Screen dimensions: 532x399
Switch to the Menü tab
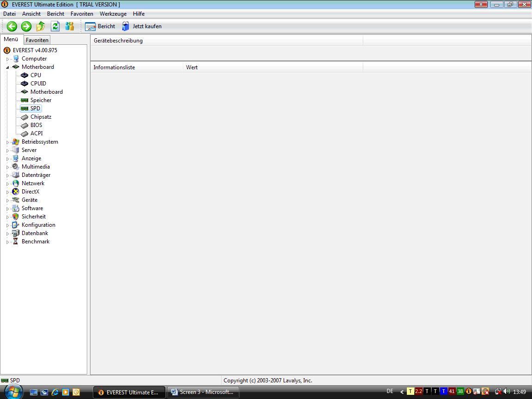click(11, 39)
